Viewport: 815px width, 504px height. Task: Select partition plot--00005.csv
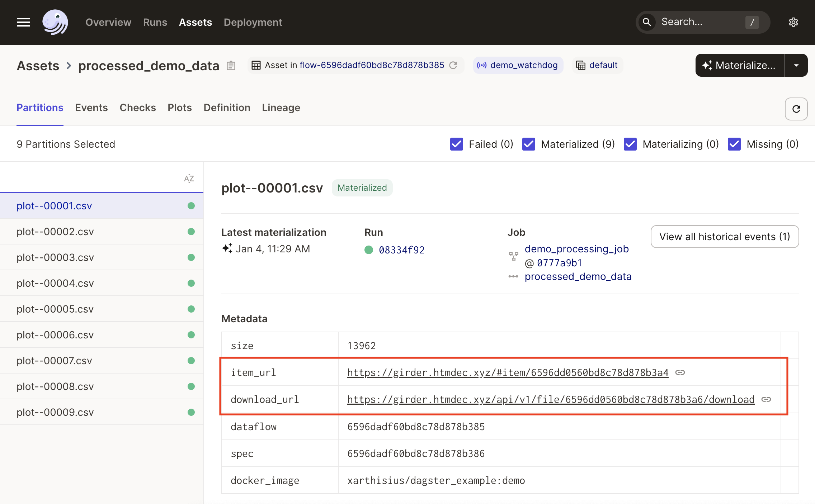tap(102, 309)
